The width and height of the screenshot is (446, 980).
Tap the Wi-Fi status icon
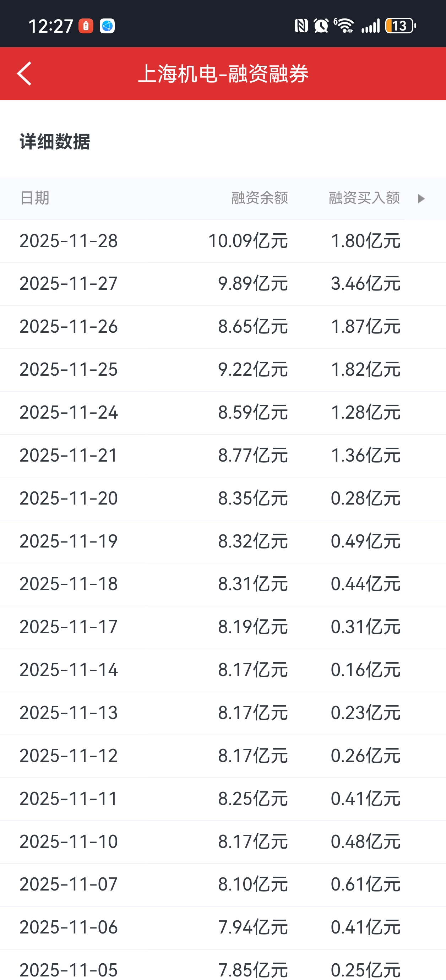(344, 26)
